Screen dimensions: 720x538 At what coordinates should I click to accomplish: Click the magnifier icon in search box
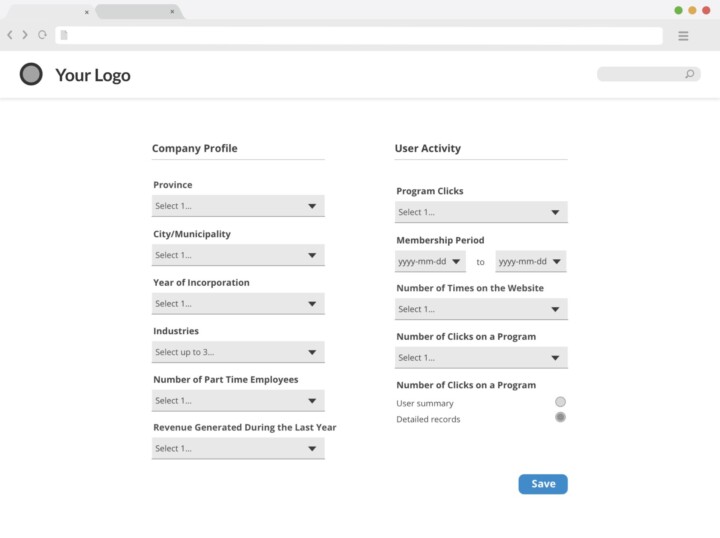[690, 74]
